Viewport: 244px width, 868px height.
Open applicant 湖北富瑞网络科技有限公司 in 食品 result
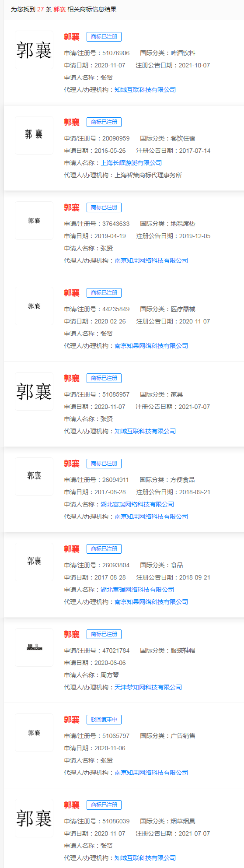tap(137, 590)
